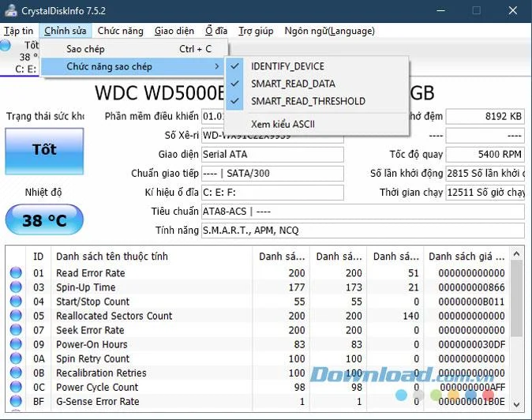
Task: Toggle SMART_READ_DATA copy option
Action: 317,84
